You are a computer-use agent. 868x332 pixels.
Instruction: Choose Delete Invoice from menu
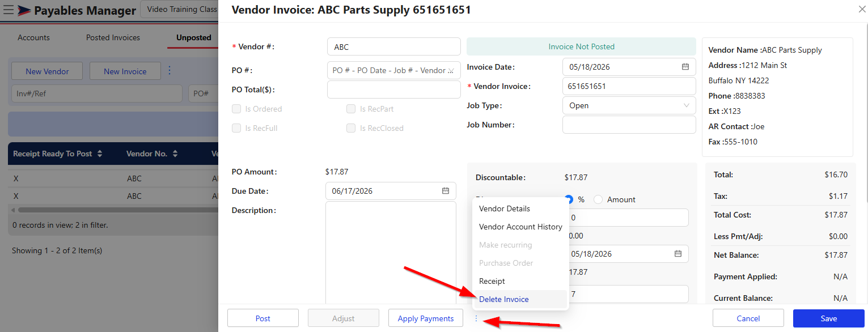(x=520, y=299)
